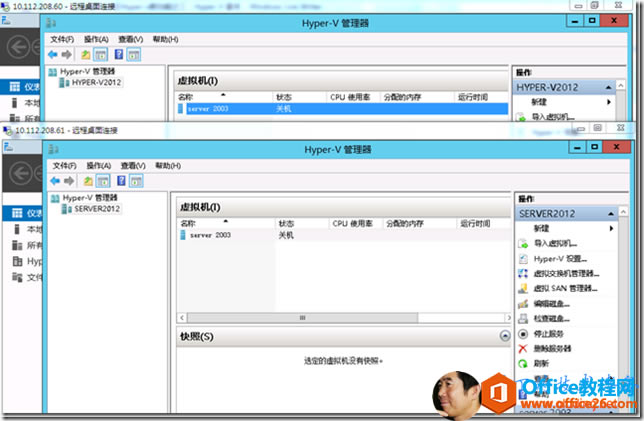
Task: Toggle action pane icon in lower toolbar
Action: pos(136,181)
